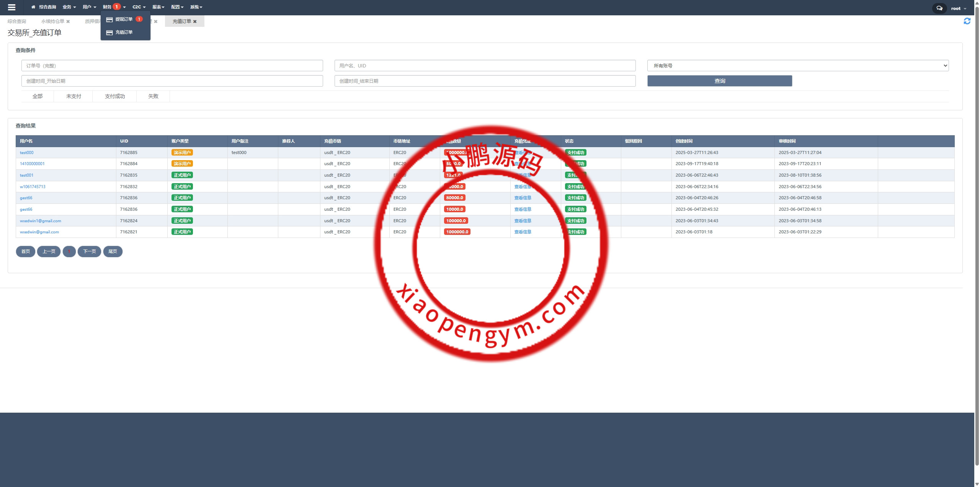Click the card icon beside 充值订单 in dropdown
980x487 pixels.
(109, 33)
